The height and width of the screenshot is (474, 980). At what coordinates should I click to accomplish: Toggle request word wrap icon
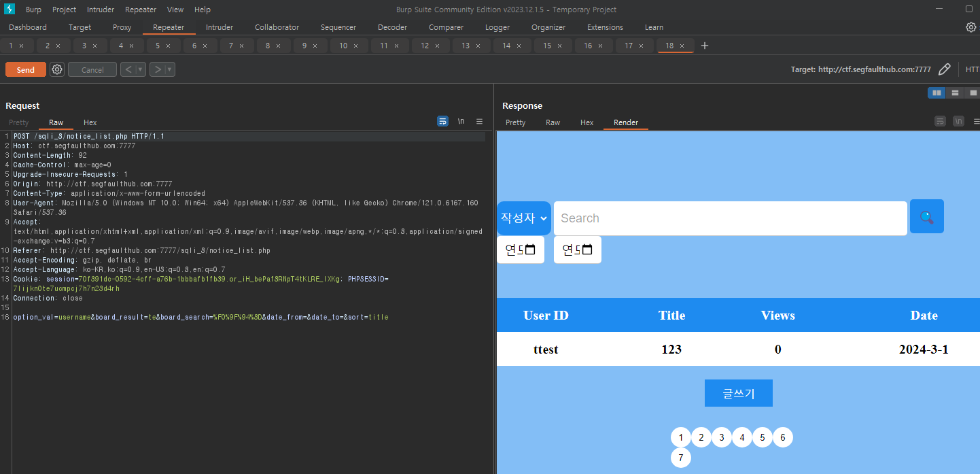click(x=442, y=121)
